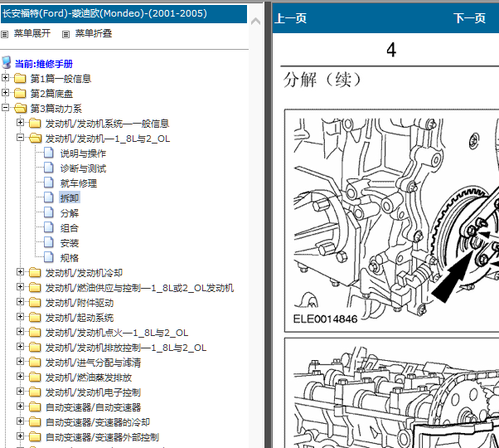Click the 第2篇底盘 folder icon
Image resolution: width=499 pixels, height=448 pixels.
pos(20,93)
